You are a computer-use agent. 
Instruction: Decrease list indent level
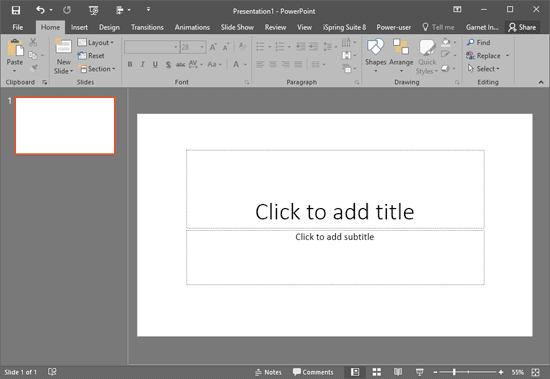(301, 47)
